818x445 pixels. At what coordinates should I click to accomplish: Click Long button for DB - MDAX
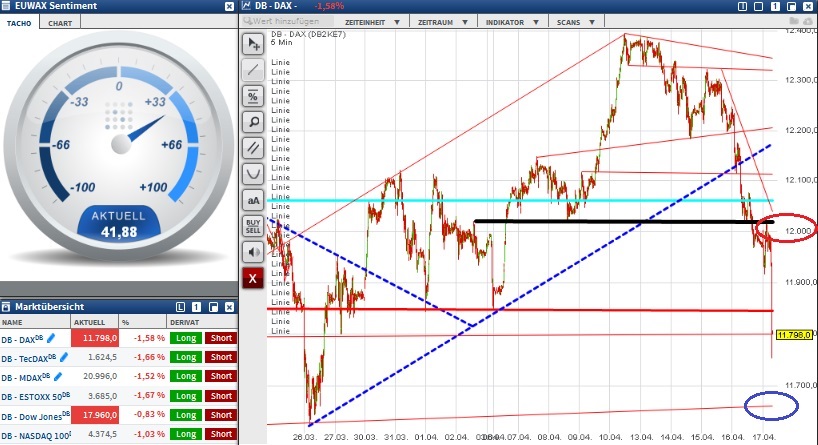click(x=186, y=376)
